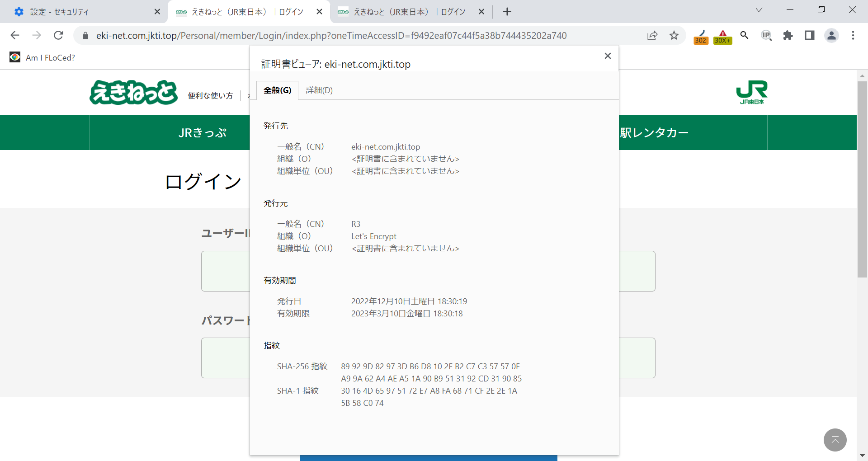868x461 pixels.
Task: Open a new browser tab
Action: [x=507, y=12]
